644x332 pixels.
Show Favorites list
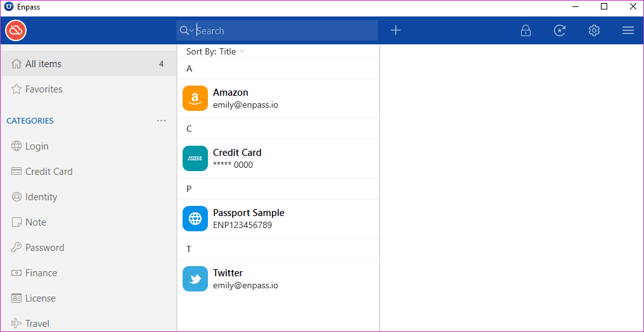88,89
